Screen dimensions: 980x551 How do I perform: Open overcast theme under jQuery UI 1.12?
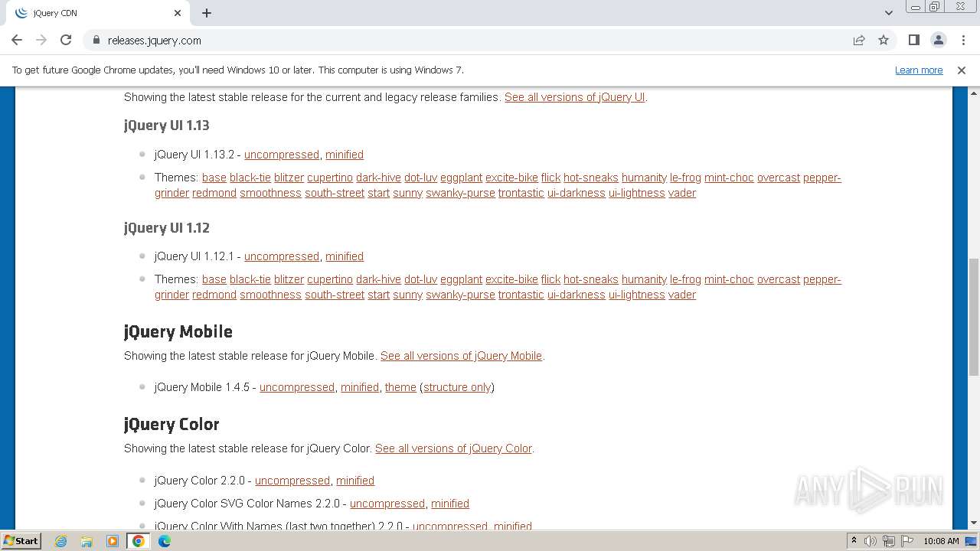779,279
